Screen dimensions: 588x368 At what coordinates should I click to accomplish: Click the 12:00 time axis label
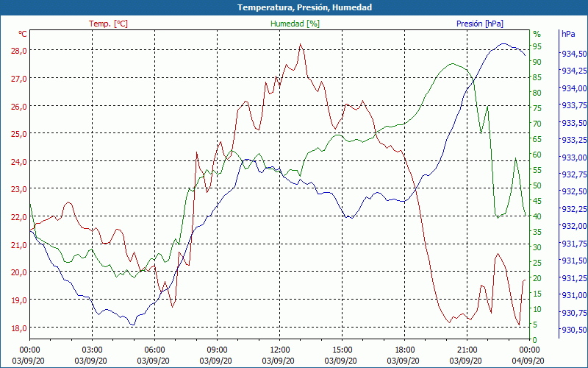(x=280, y=350)
